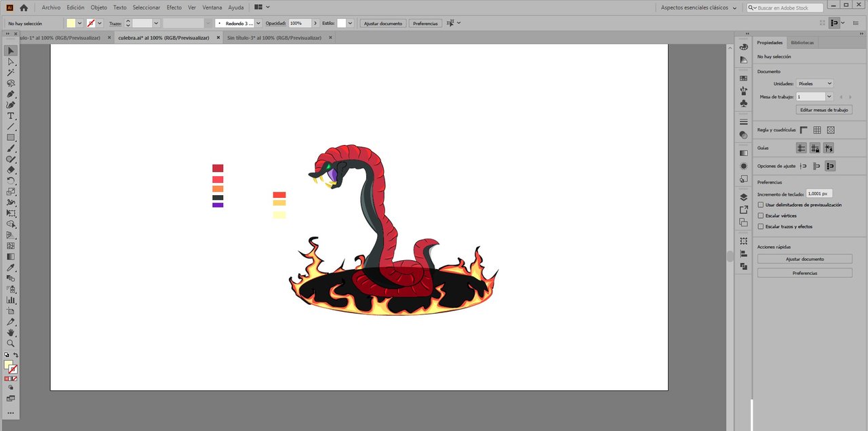Click Preferencias button in control bar

[425, 23]
